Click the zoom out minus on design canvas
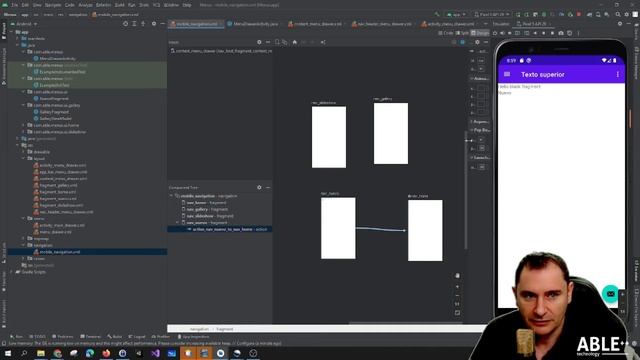 coord(457,295)
